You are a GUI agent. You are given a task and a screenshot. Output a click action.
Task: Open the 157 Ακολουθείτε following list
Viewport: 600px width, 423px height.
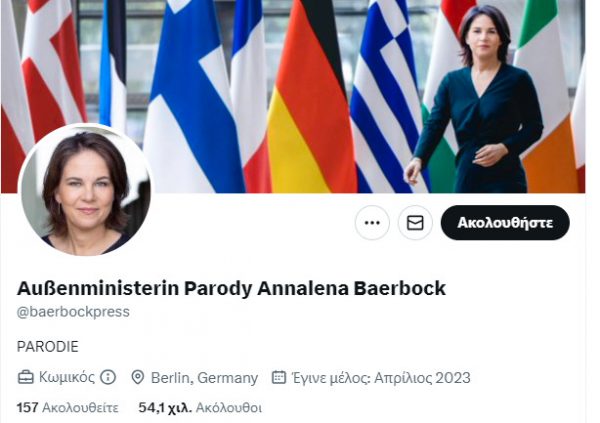(x=67, y=407)
